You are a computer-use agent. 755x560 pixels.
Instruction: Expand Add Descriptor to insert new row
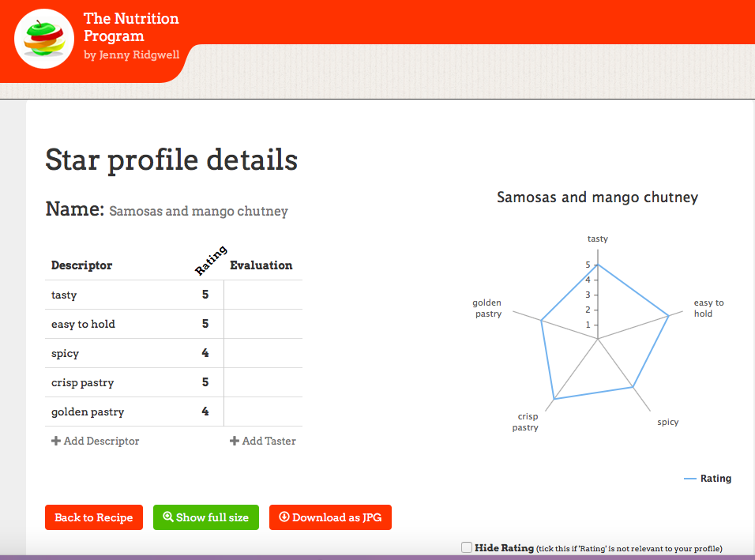95,441
